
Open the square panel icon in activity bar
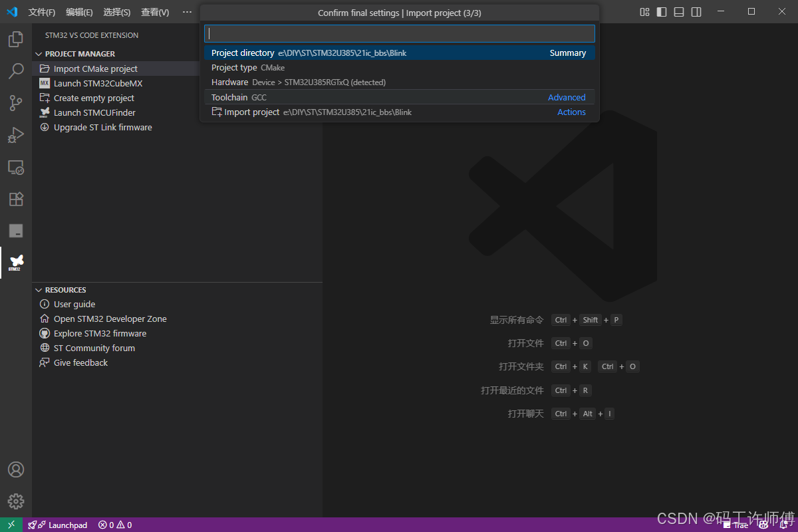point(16,231)
